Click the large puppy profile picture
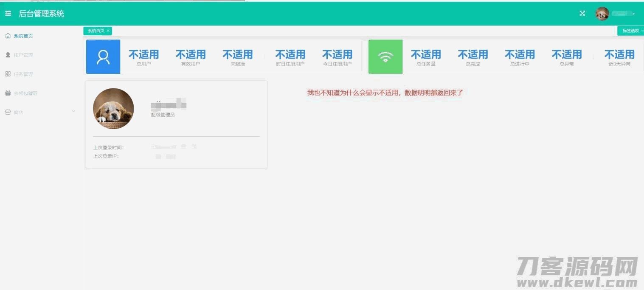 pyautogui.click(x=113, y=108)
